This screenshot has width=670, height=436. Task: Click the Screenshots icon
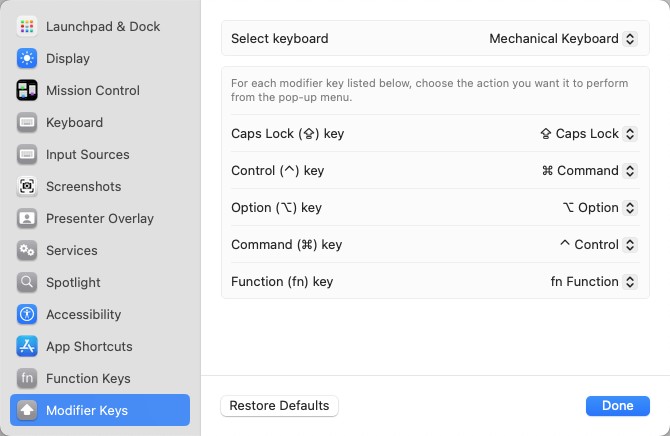[x=27, y=186]
